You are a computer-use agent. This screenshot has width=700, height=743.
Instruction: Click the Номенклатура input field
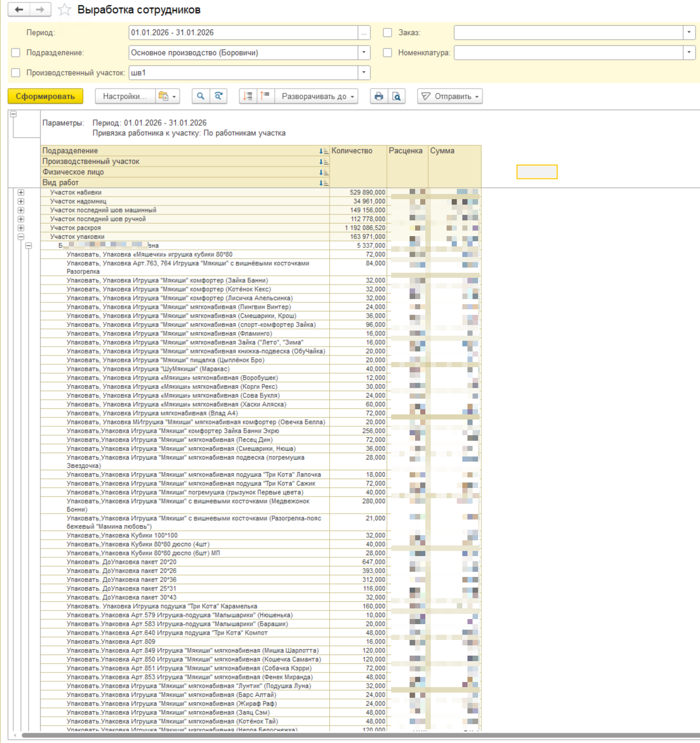point(569,53)
